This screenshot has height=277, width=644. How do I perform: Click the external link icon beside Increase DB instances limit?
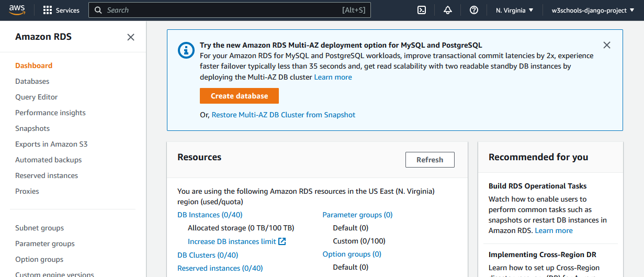point(283,241)
